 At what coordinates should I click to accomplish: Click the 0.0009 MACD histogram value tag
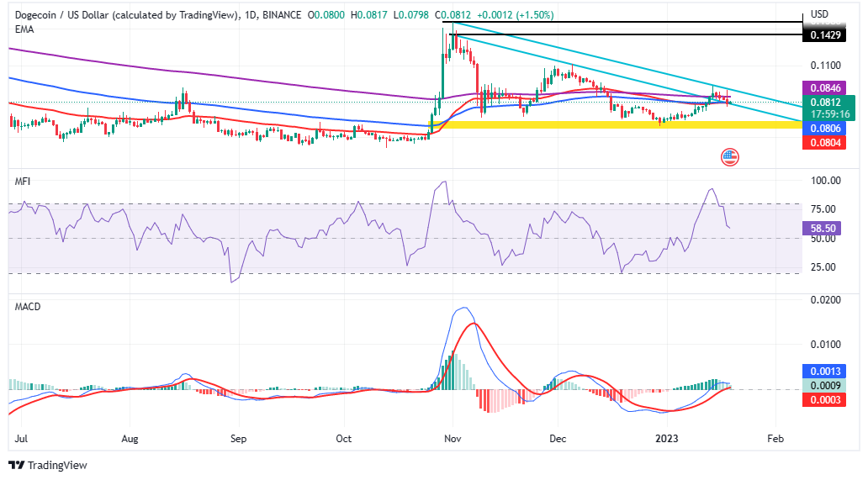823,386
